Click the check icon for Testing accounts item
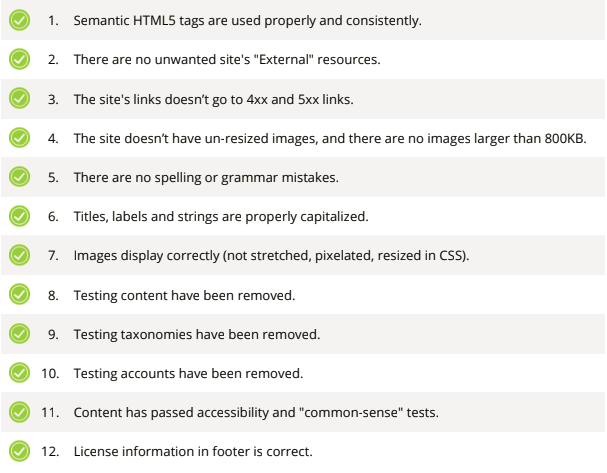The width and height of the screenshot is (607, 473). click(19, 373)
